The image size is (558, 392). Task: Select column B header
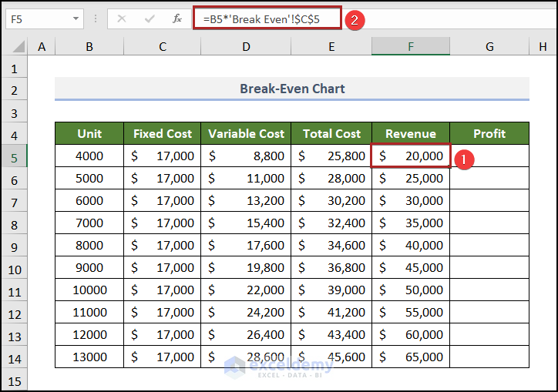(x=89, y=47)
